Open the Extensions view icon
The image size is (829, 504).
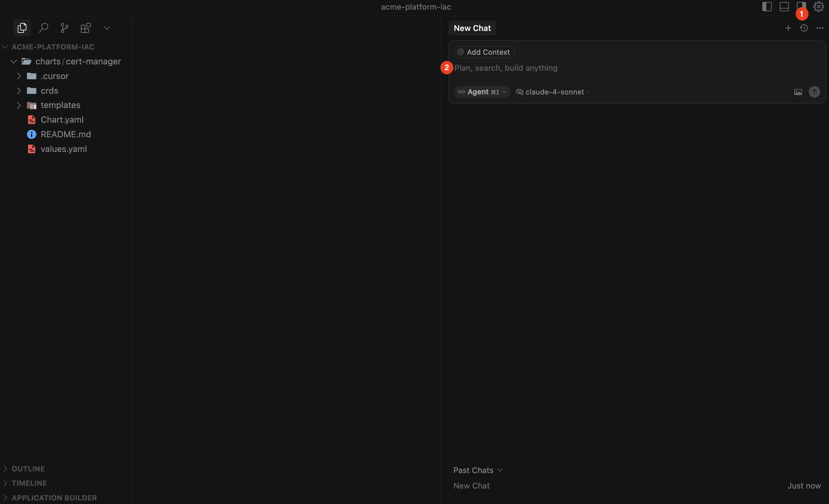pos(85,28)
